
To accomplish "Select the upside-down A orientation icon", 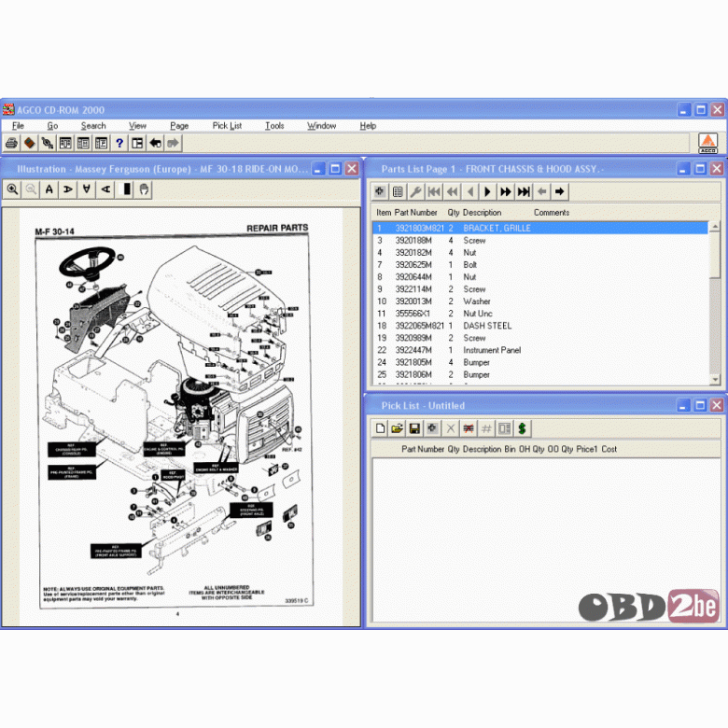I will click(x=87, y=189).
